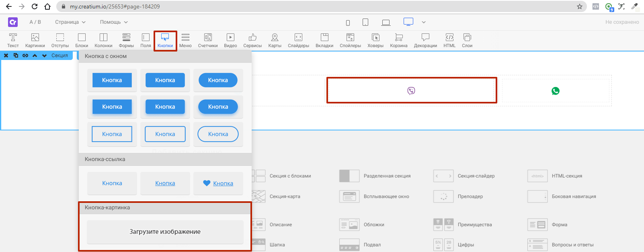Choose the underlined link Кнопка
Image resolution: width=644 pixels, height=252 pixels.
click(x=165, y=183)
